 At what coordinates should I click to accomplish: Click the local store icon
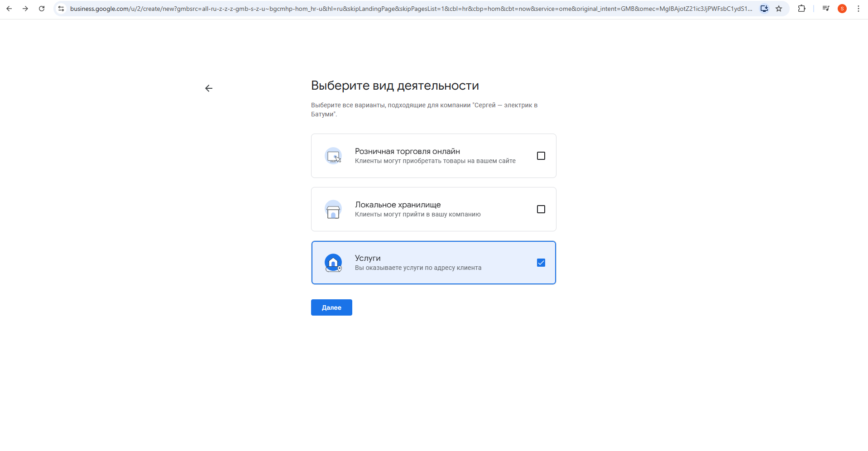333,209
